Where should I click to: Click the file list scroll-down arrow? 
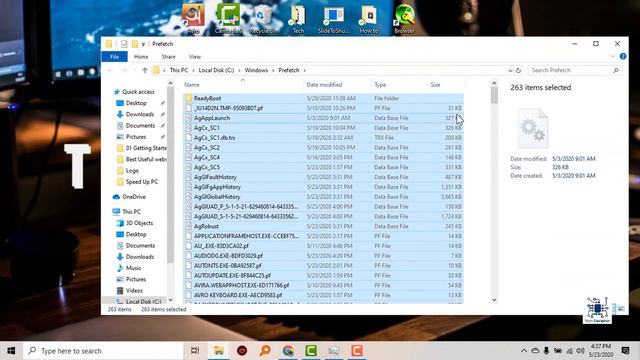[x=494, y=300]
